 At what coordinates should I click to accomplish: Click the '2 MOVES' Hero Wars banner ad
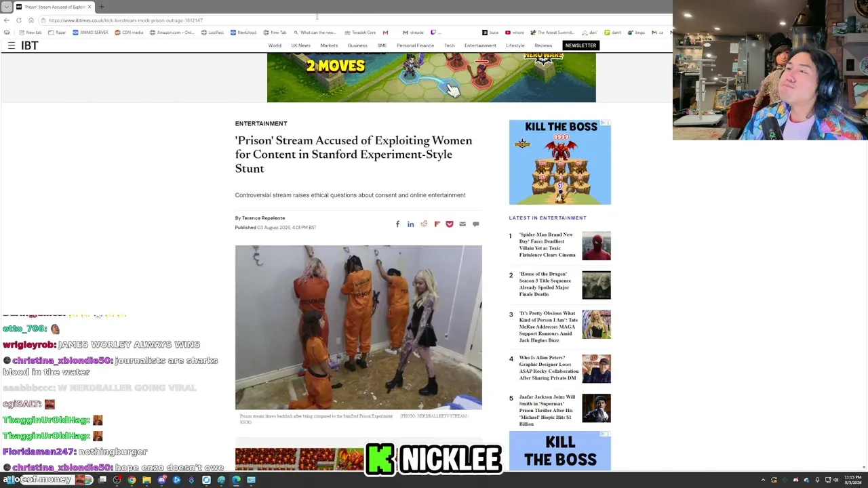[x=431, y=77]
